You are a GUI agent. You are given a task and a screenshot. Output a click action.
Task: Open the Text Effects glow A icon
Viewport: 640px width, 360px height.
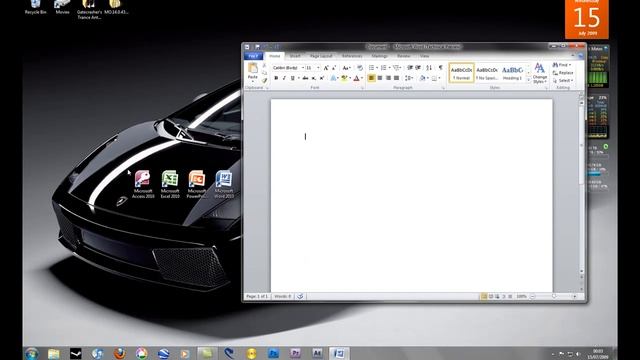click(x=333, y=78)
